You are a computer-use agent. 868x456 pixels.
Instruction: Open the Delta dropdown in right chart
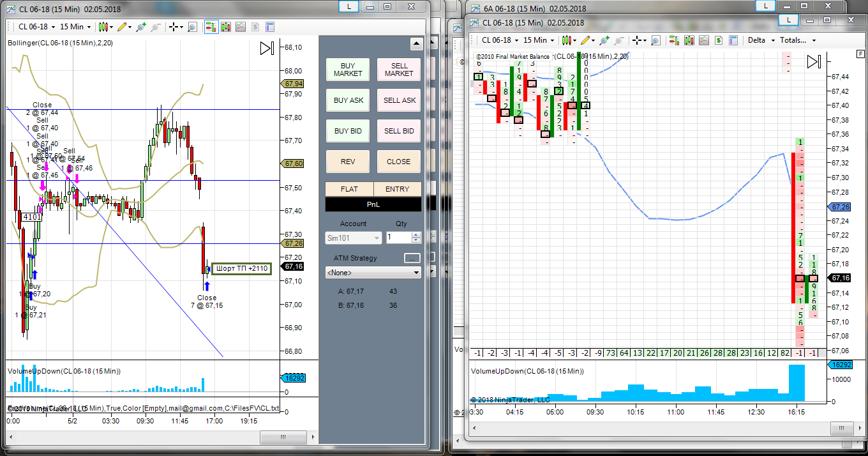[x=761, y=40]
